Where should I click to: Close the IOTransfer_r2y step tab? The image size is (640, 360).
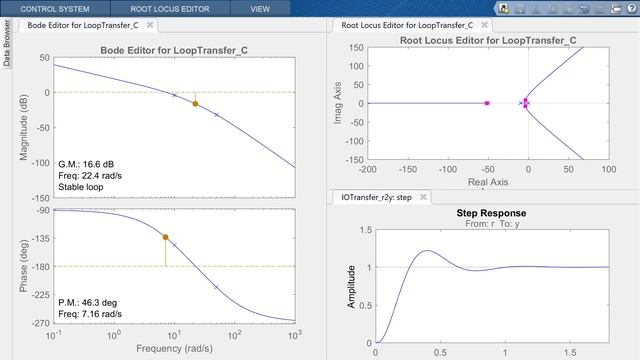pos(423,197)
